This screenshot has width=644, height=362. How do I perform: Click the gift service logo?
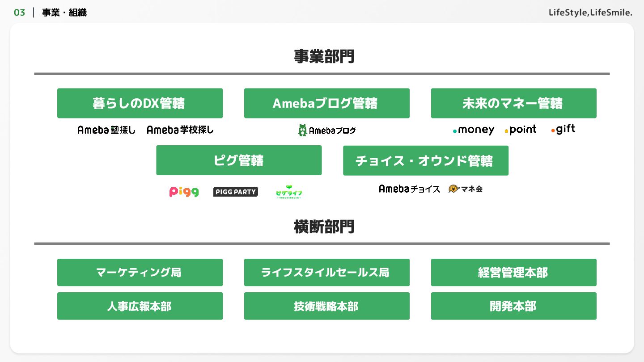tap(563, 130)
